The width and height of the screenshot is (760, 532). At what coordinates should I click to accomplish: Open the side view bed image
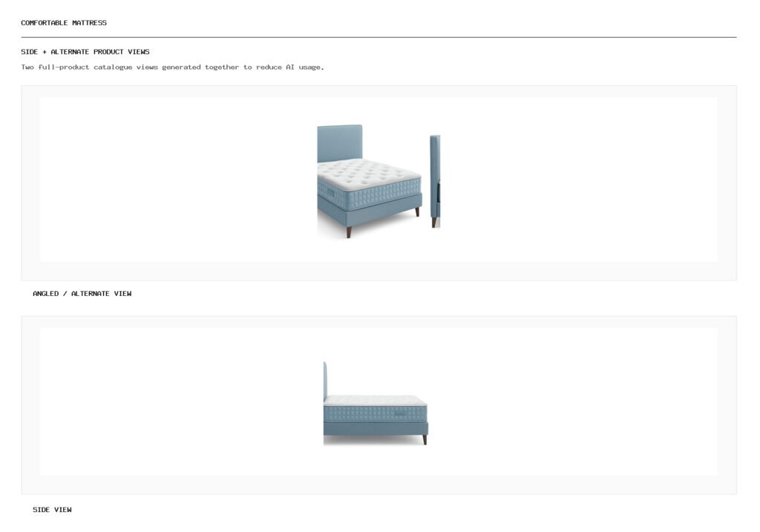[x=376, y=403]
